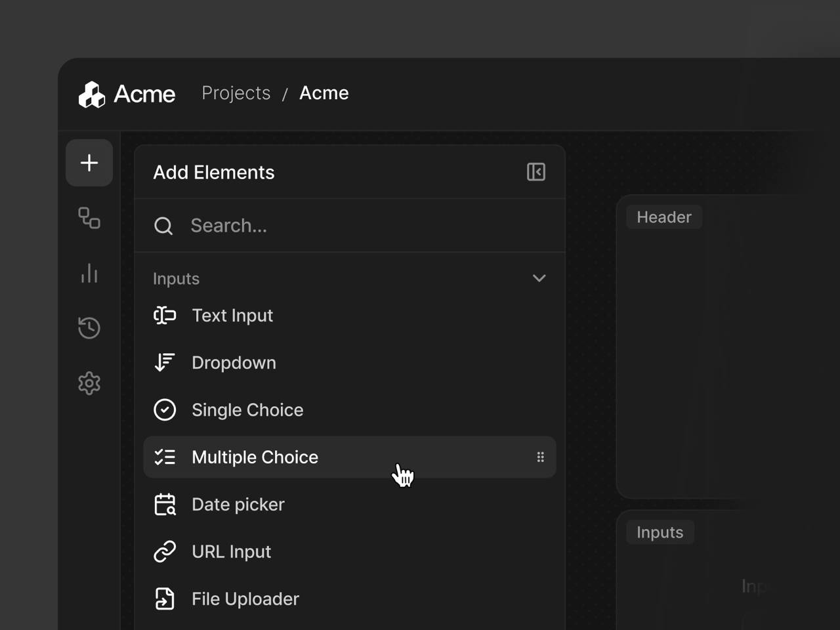
Task: Click the File Uploader icon
Action: pyautogui.click(x=165, y=598)
